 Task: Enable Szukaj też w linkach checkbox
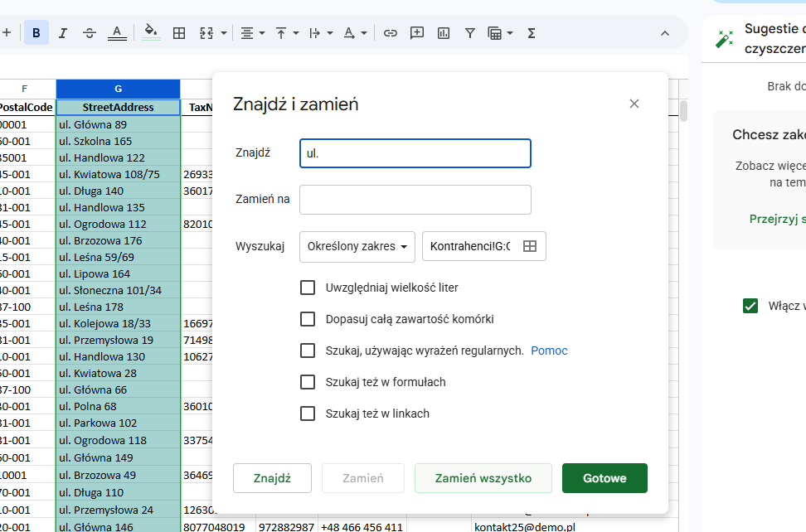point(308,414)
